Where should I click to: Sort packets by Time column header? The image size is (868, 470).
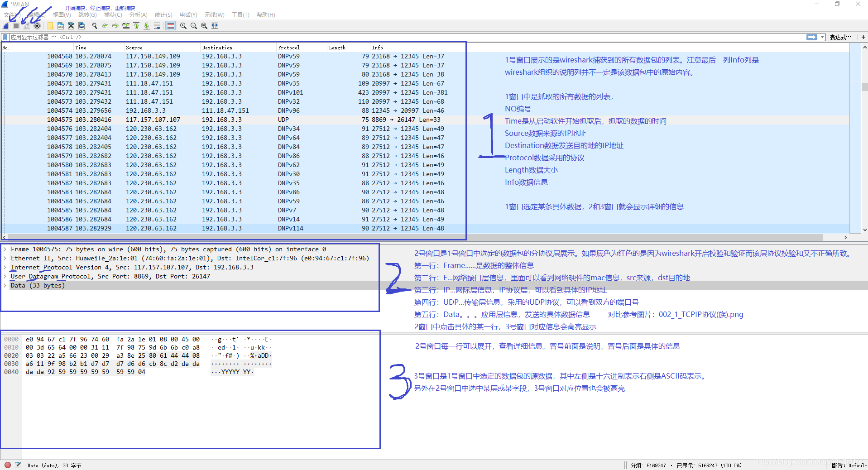[x=99, y=48]
